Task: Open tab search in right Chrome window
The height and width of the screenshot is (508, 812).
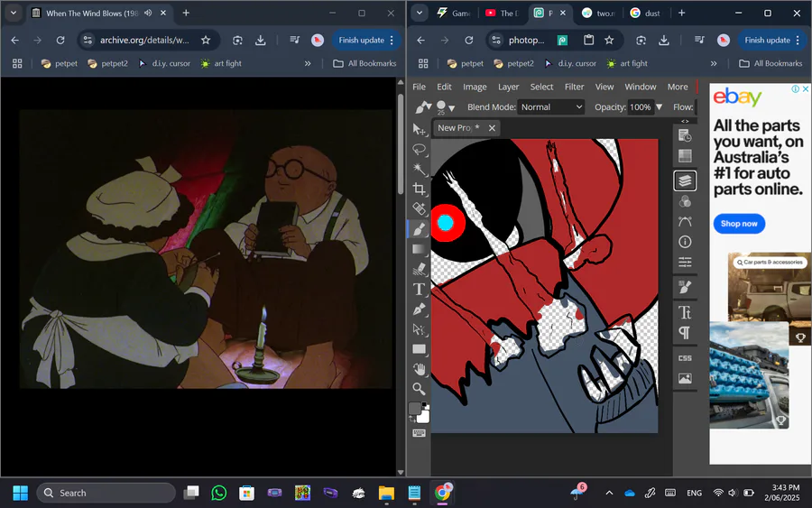Action: pos(420,13)
